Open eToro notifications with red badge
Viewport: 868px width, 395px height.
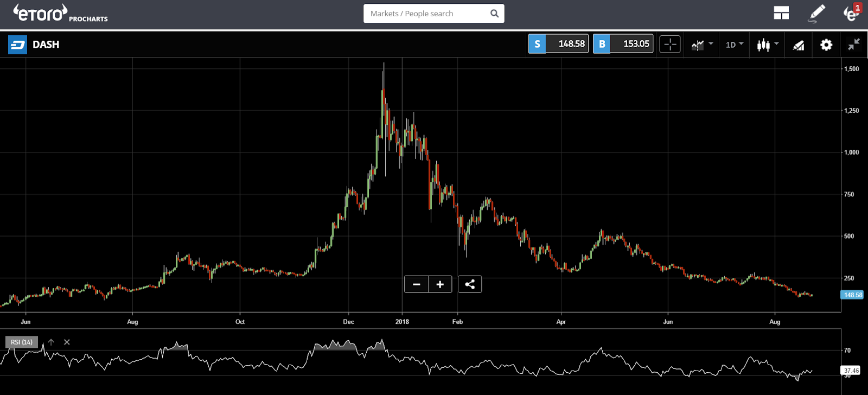point(852,13)
